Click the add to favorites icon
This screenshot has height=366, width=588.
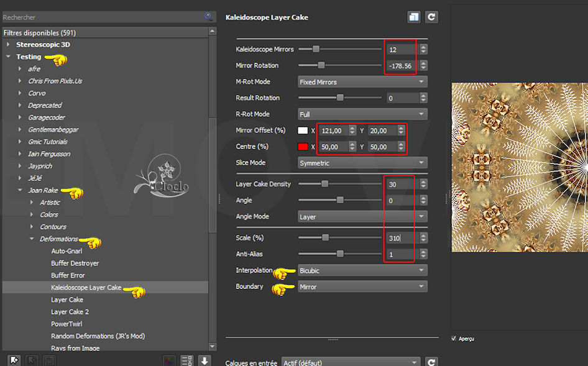(13, 360)
